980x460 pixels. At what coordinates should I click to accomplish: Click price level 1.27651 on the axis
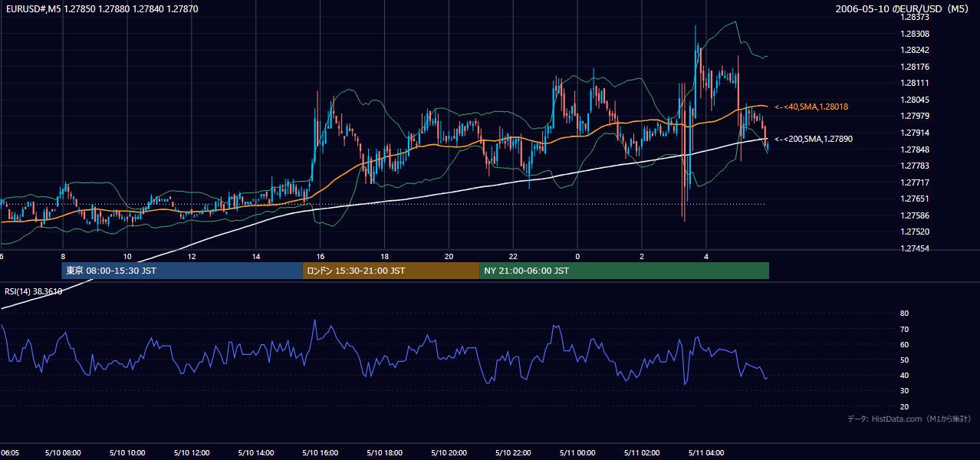[x=914, y=199]
